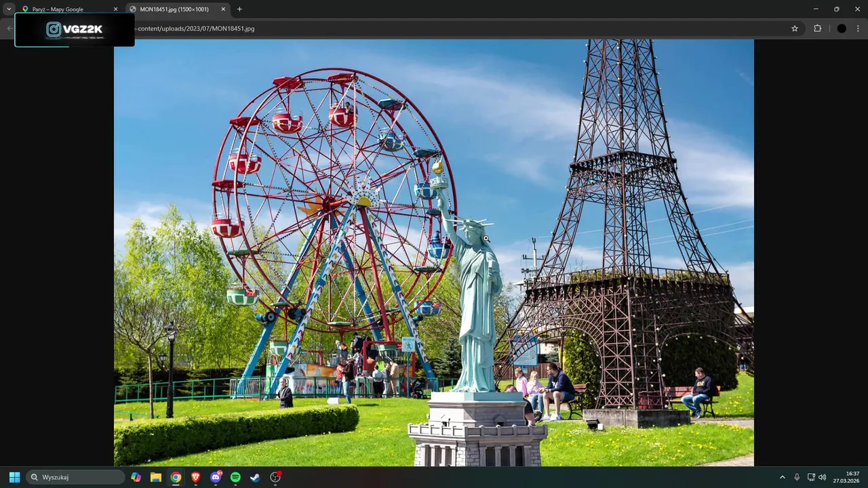Open Discord from the taskbar
This screenshot has width=868, height=488.
click(216, 477)
